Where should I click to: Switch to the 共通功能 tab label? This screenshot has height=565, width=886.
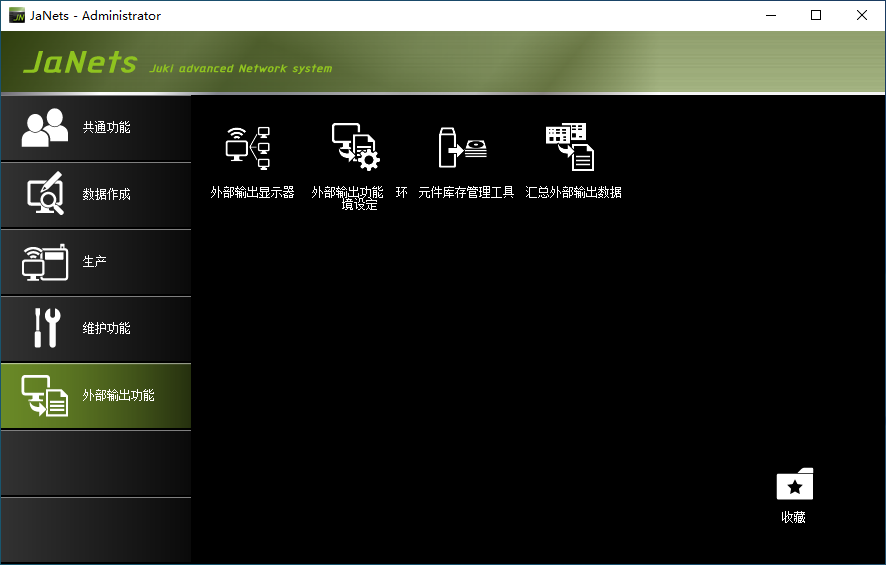106,128
